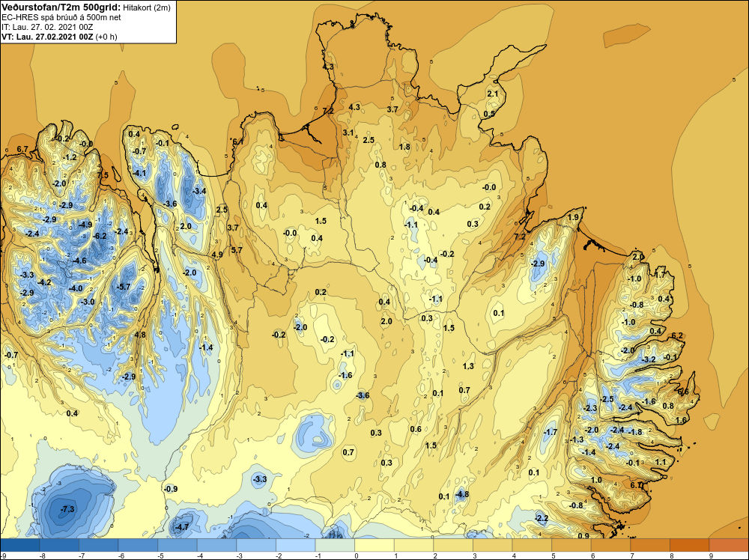The height and width of the screenshot is (560, 749).
Task: Click the '4.8' temperature value
Action: coord(140,335)
